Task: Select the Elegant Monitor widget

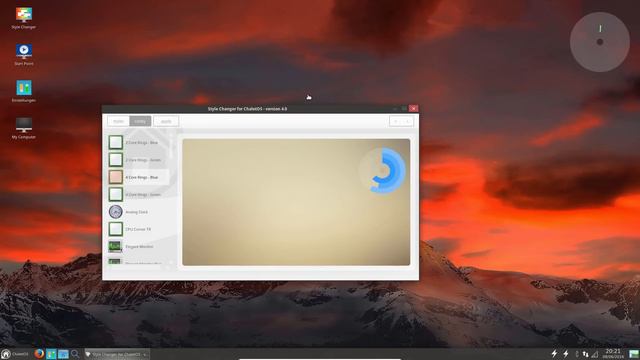Action: coord(139,247)
